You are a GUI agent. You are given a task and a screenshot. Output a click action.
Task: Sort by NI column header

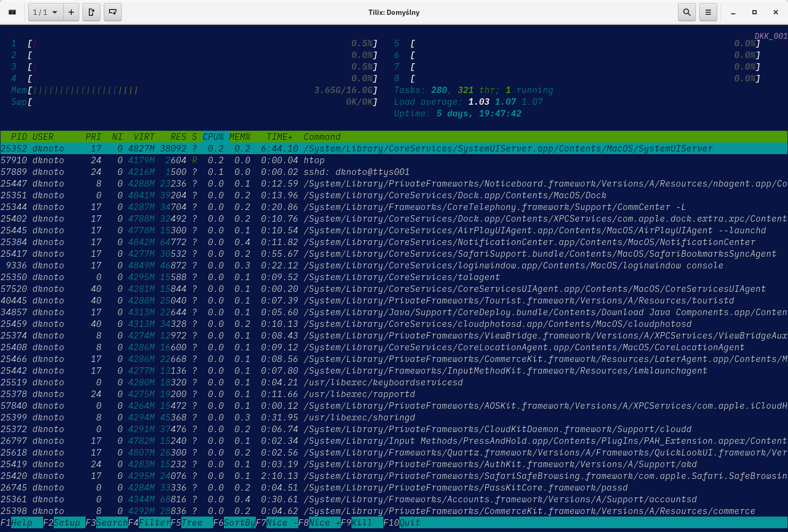118,137
